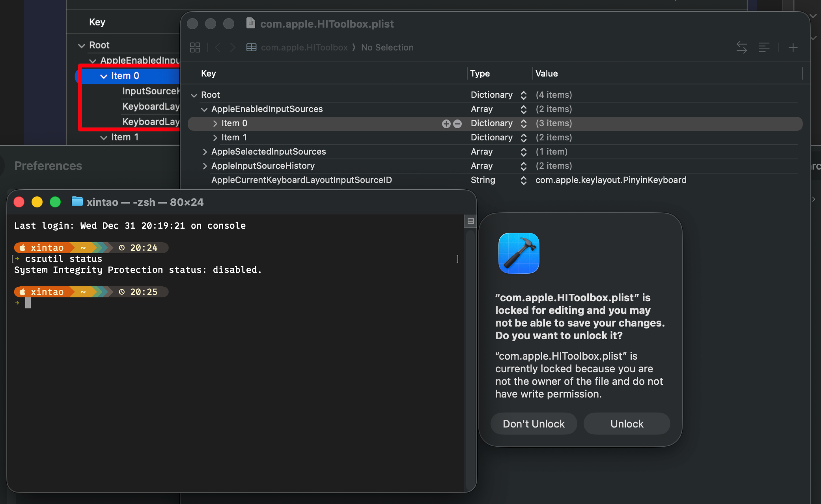Click the Unlock button
This screenshot has width=821, height=504.
627,424
